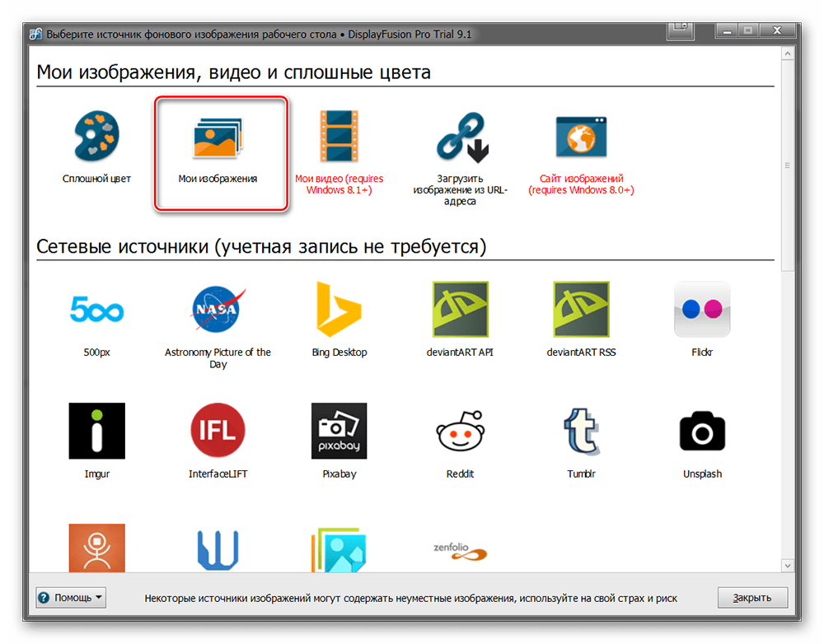Open the deviantART API source
This screenshot has height=644, width=824.
(x=461, y=310)
